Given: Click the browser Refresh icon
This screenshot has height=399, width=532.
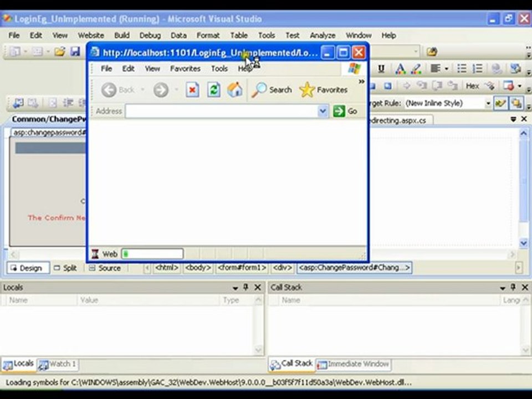Looking at the screenshot, I should [214, 90].
